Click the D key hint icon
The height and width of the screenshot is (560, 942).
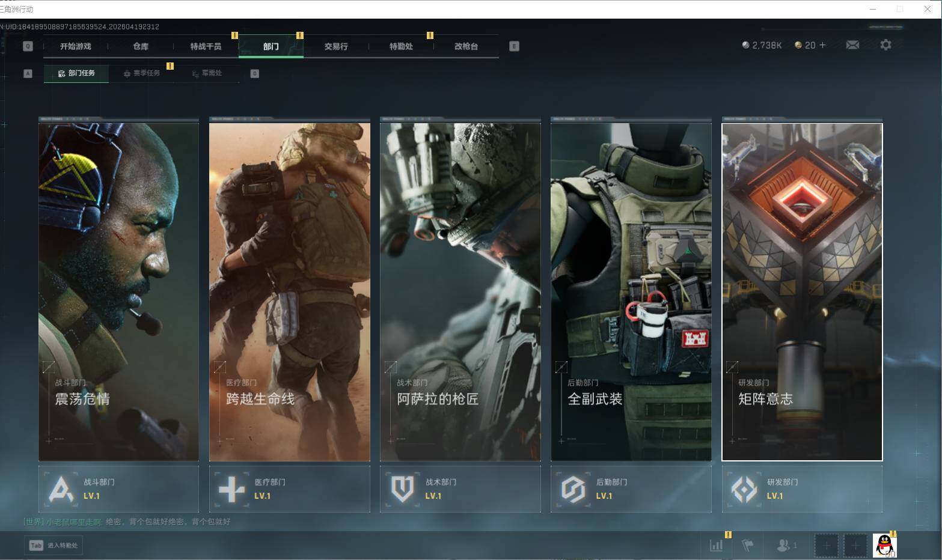point(255,73)
